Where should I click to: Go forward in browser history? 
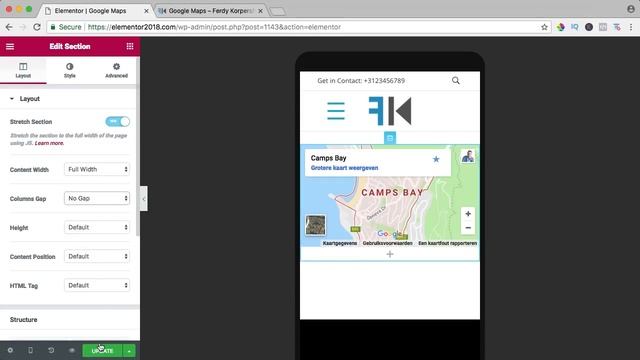pyautogui.click(x=23, y=27)
